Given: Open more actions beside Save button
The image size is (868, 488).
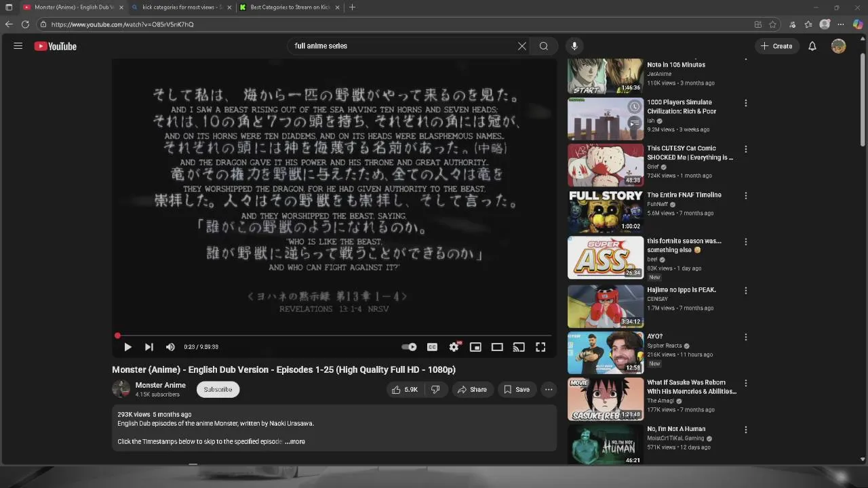Looking at the screenshot, I should pyautogui.click(x=549, y=390).
